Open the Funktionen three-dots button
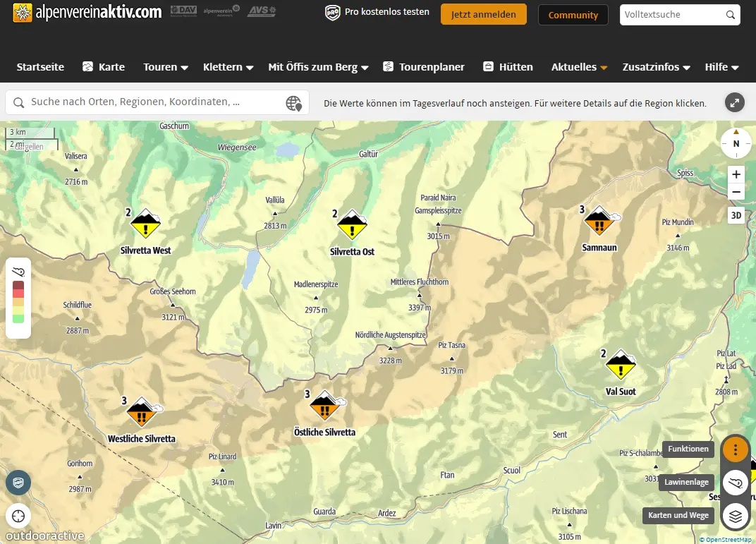The width and height of the screenshot is (756, 544). 736,449
